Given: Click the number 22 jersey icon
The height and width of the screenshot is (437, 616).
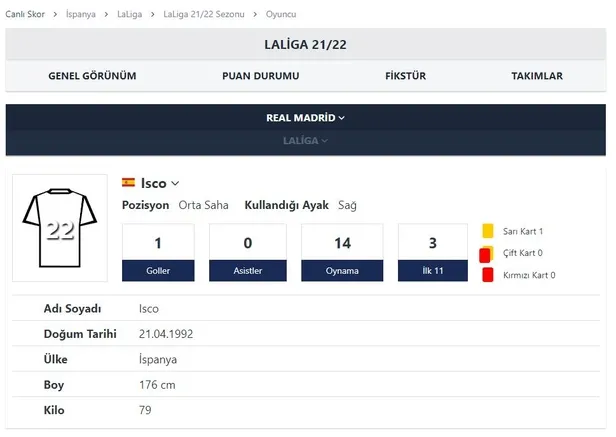Looking at the screenshot, I should [x=60, y=228].
